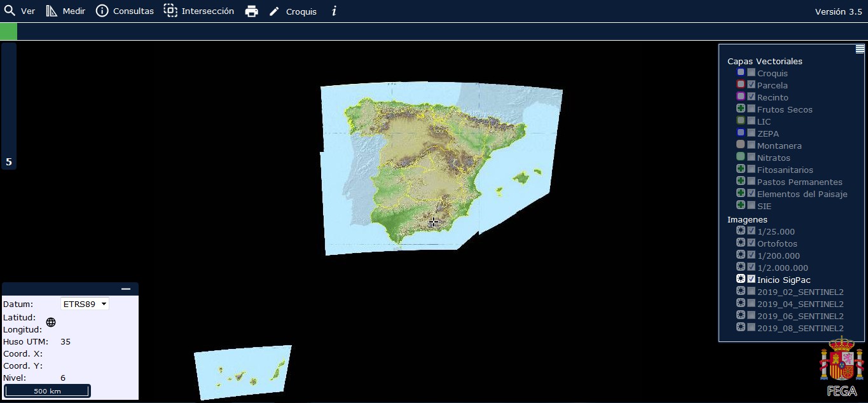
Task: Click the globe icon beside Latitud
Action: point(51,322)
